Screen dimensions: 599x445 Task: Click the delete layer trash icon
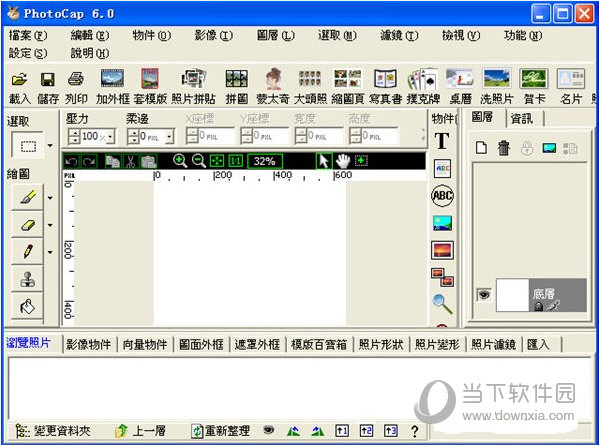[x=503, y=147]
